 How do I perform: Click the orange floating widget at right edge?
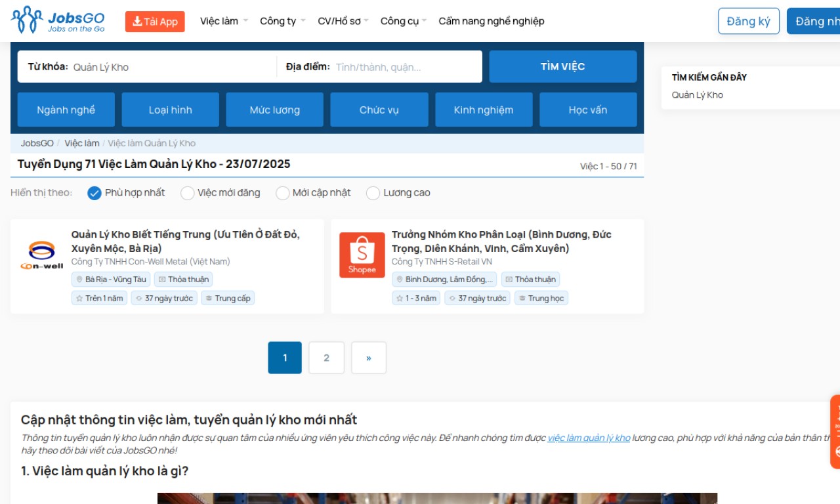835,432
